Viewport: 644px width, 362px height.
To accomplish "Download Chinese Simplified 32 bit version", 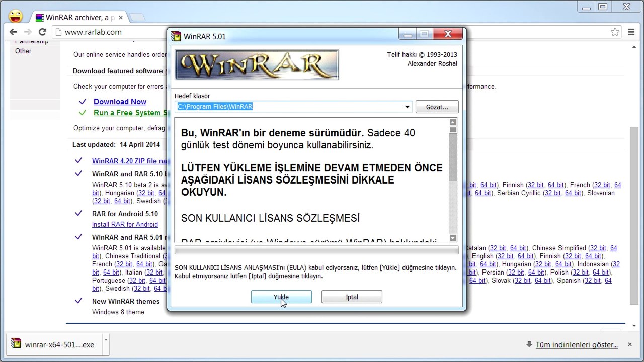I will [x=598, y=248].
